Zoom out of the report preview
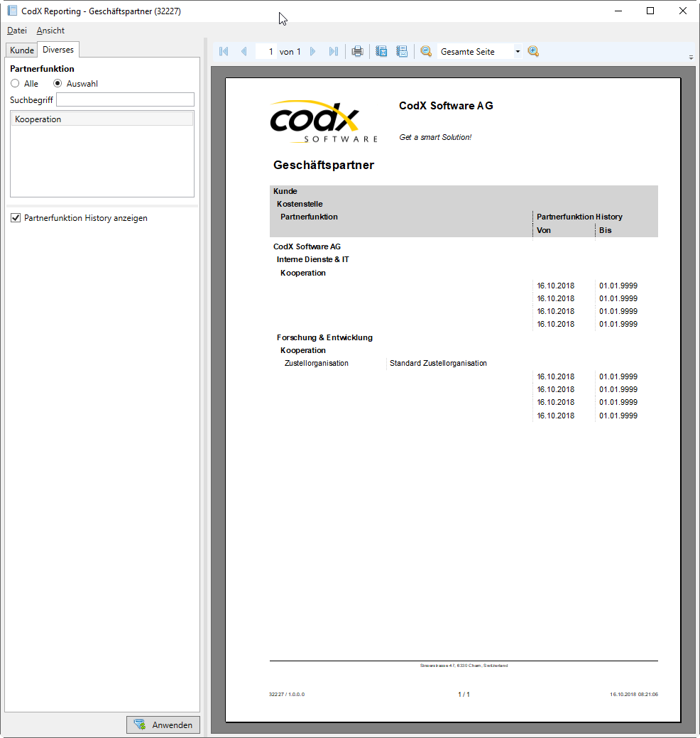Screen dimensions: 700x738 click(426, 51)
